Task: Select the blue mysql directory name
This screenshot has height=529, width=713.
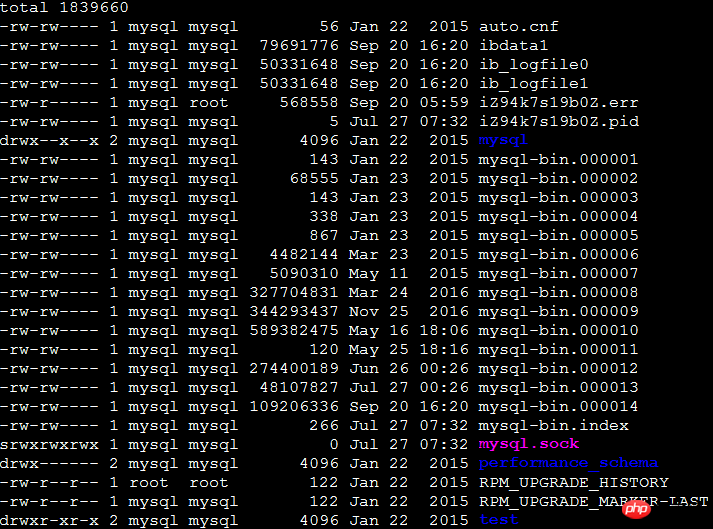Action: pos(503,141)
